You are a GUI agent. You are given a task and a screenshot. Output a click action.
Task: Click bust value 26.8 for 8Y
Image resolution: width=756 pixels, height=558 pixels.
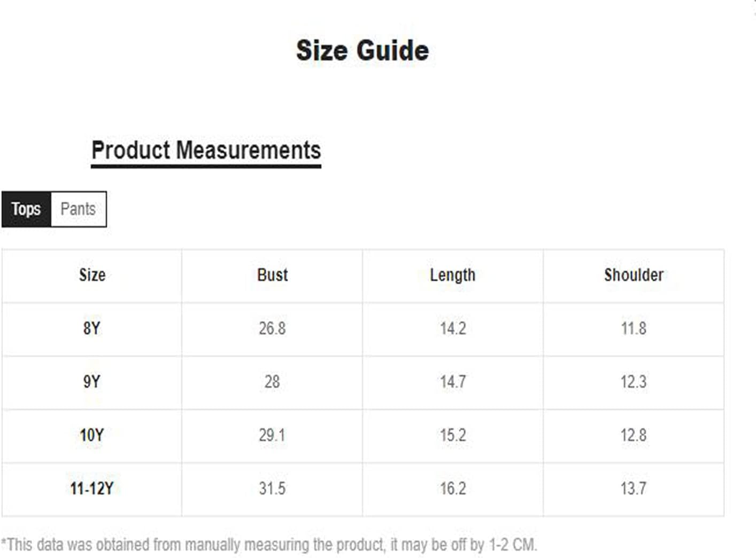tap(272, 328)
